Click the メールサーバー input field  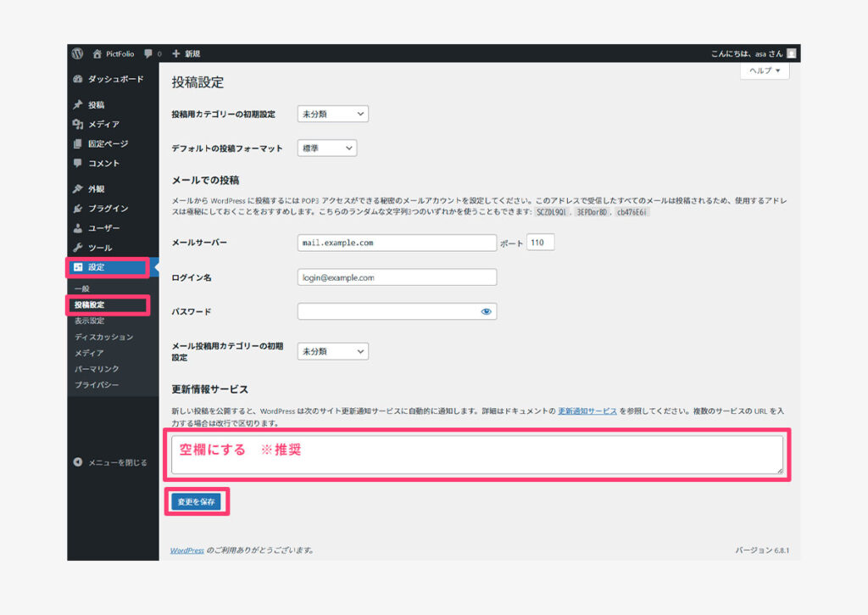coord(397,243)
